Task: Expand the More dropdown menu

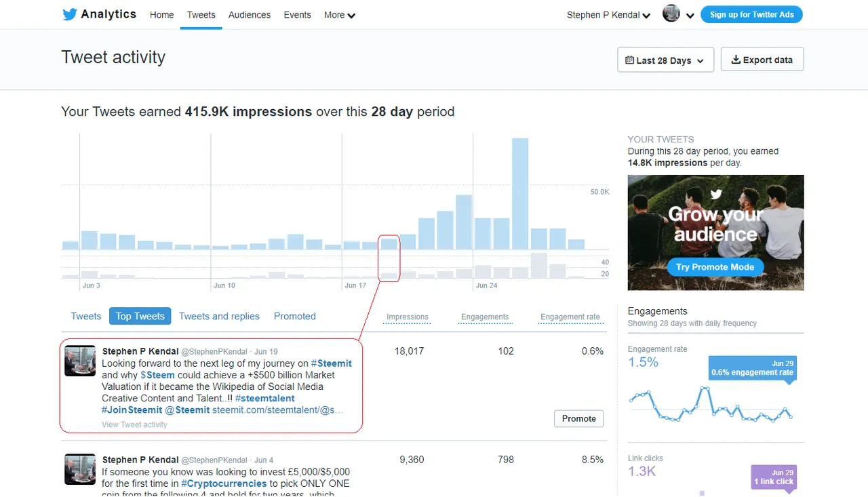Action: click(339, 15)
